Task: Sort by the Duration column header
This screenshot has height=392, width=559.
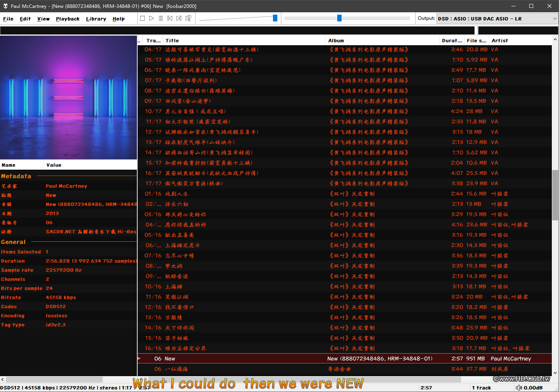Action: [452, 40]
